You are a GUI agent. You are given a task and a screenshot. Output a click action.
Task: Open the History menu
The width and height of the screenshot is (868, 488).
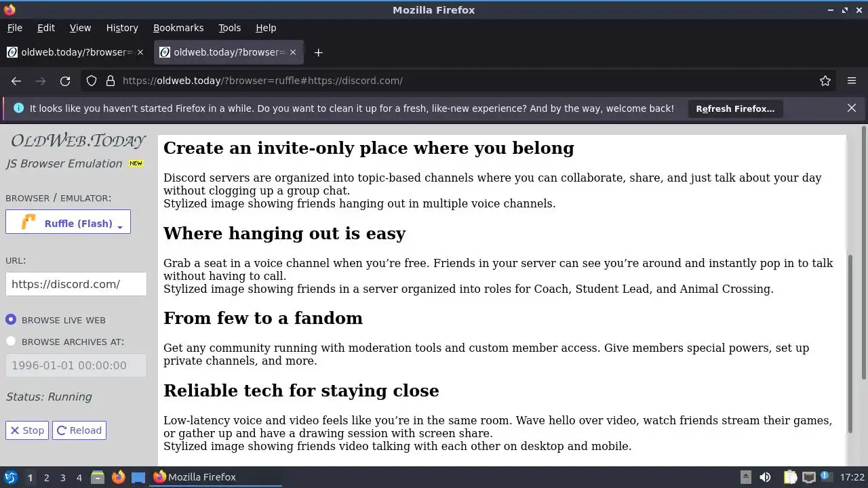click(x=122, y=28)
